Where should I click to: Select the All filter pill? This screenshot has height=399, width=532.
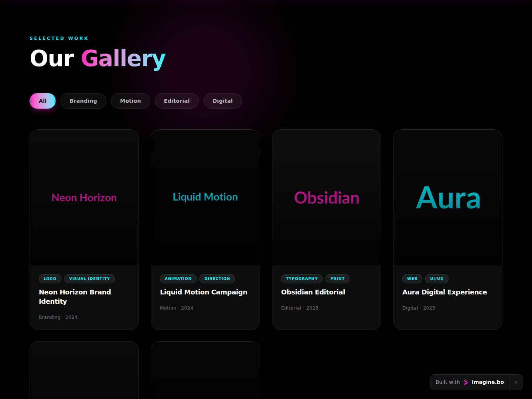(x=42, y=101)
